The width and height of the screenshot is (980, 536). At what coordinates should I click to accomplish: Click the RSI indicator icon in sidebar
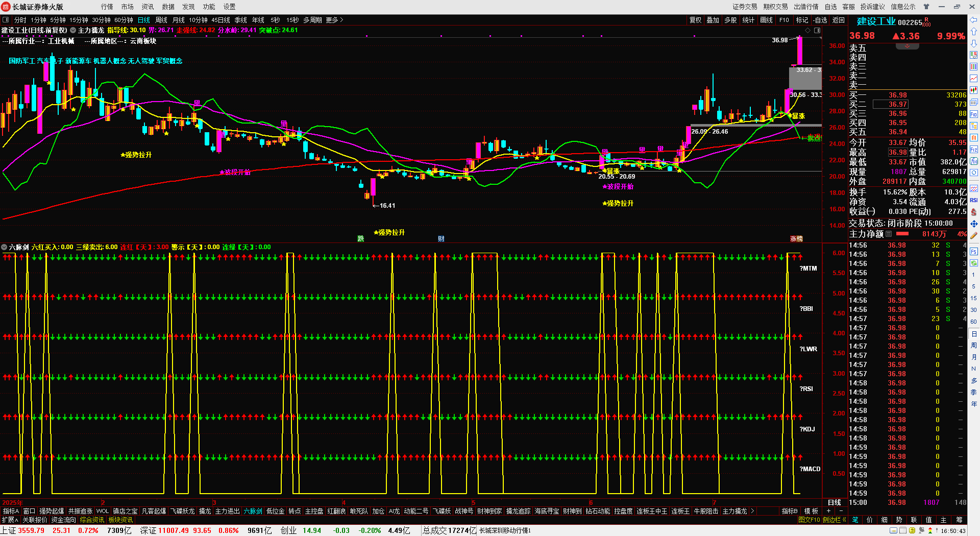click(974, 200)
